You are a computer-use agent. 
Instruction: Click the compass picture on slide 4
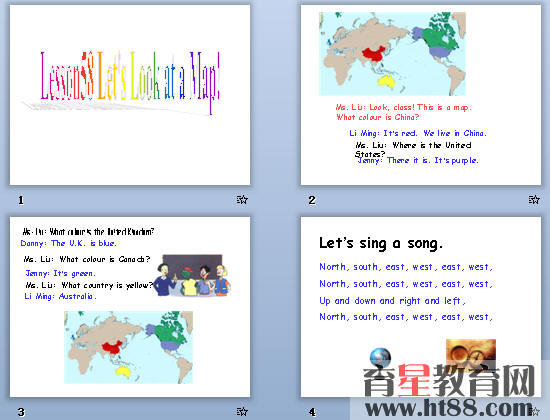coord(471,353)
